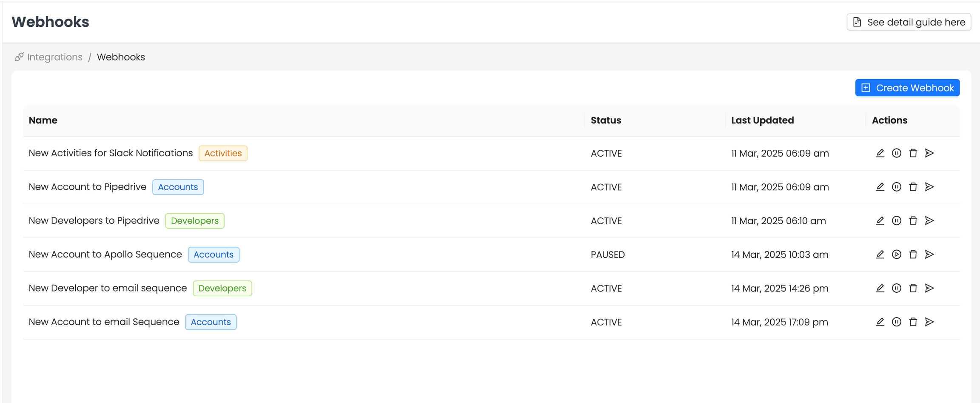Click the Last Updated column header
Viewport: 980px width, 403px height.
(762, 120)
